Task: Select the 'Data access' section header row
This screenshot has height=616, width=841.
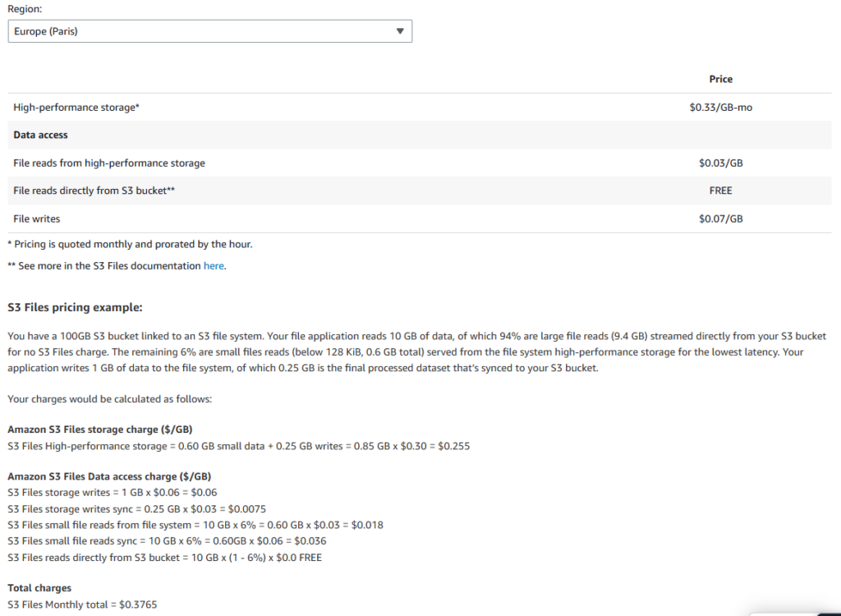Action: (420, 135)
